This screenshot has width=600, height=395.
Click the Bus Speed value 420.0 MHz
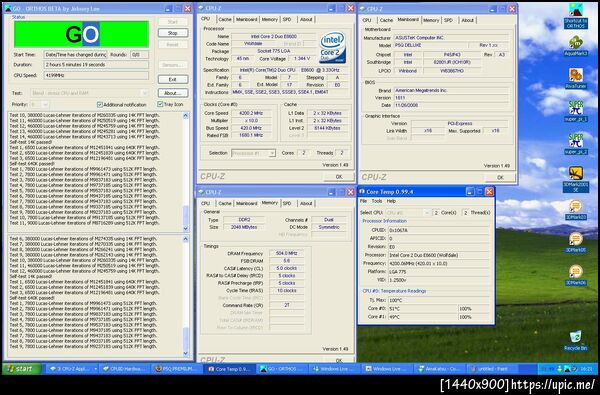point(251,128)
